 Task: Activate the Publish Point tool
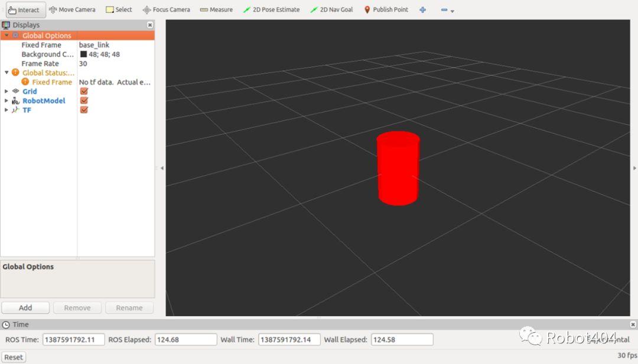point(386,9)
